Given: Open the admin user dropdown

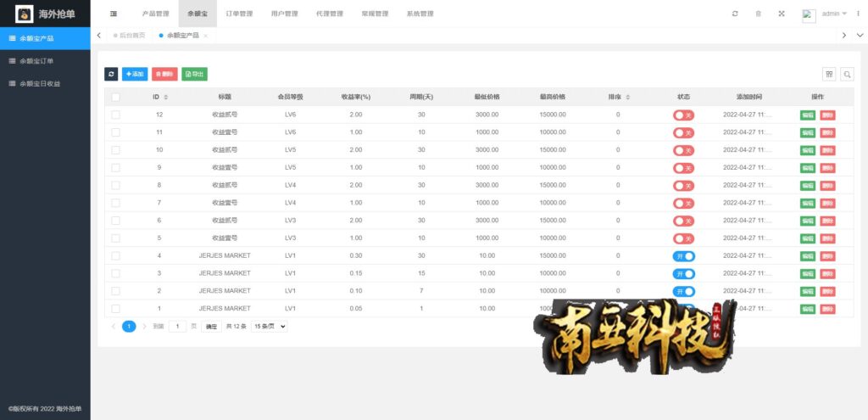Looking at the screenshot, I should 834,14.
